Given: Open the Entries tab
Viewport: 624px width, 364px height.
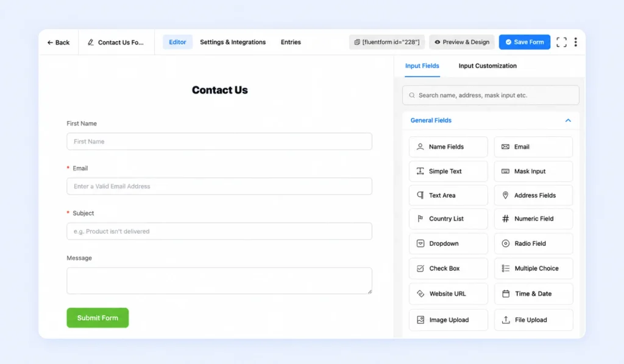Looking at the screenshot, I should (291, 42).
